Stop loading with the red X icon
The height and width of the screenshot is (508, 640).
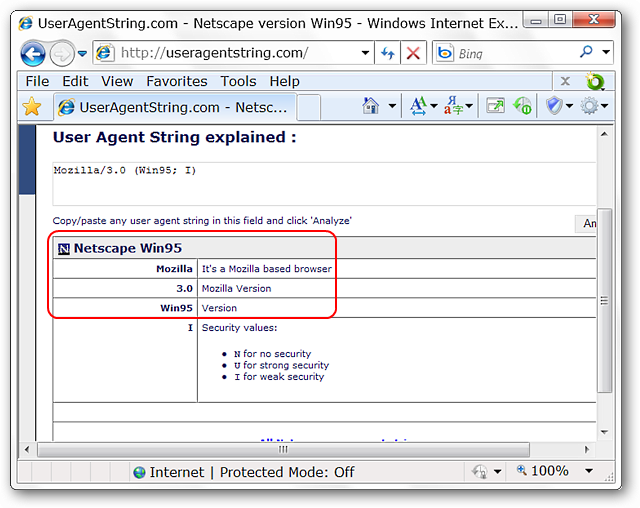coord(413,53)
